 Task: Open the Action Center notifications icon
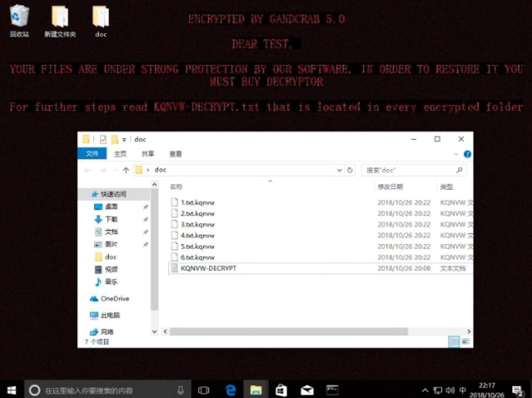517,391
